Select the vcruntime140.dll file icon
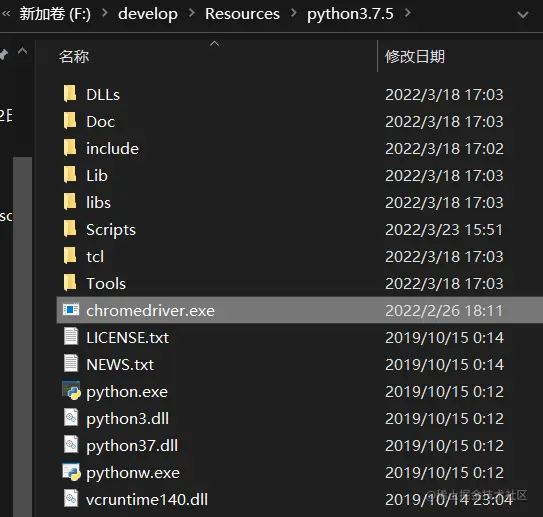This screenshot has height=517, width=543. [x=71, y=499]
